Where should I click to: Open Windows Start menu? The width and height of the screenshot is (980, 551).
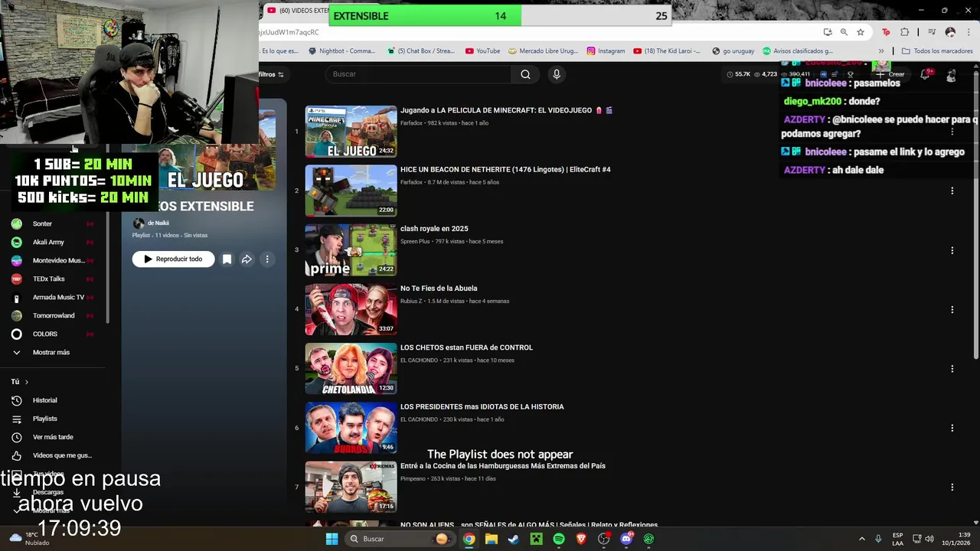tap(332, 539)
